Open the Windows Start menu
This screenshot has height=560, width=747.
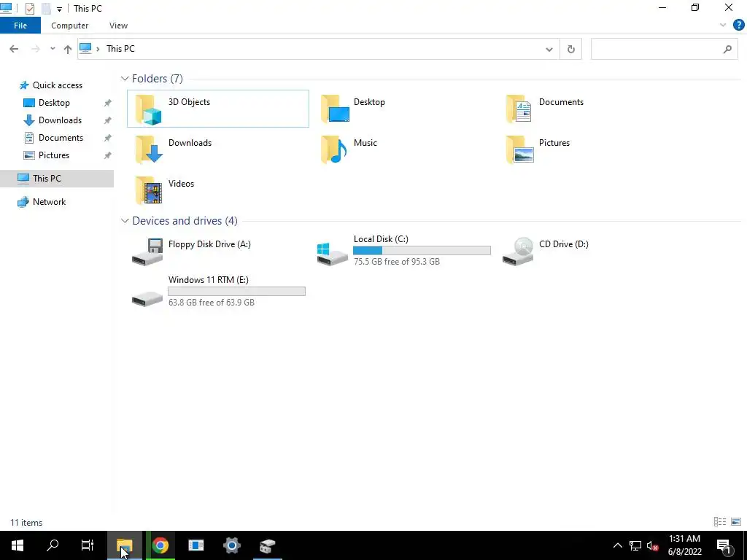(x=18, y=545)
